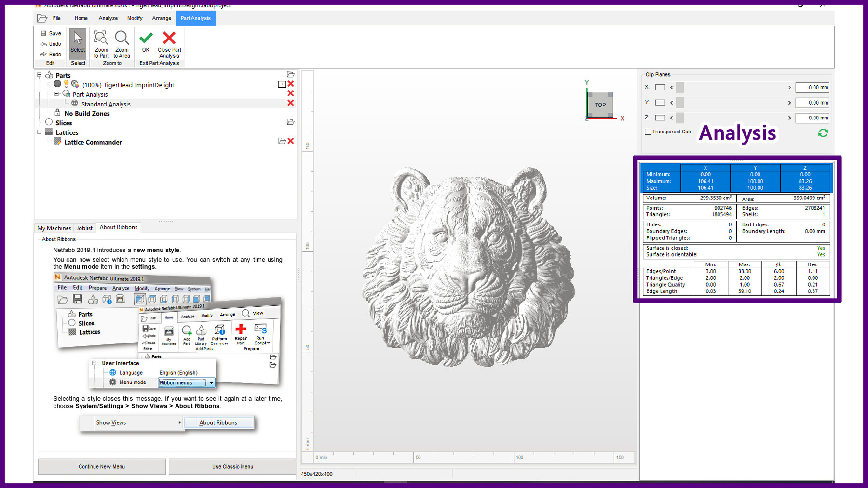Click the TOP face of the view cube
The image size is (868, 488).
coord(600,105)
